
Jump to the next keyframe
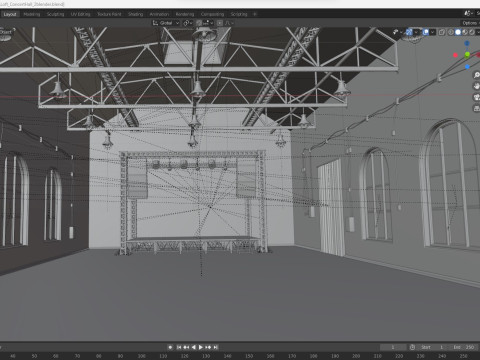[208, 347]
